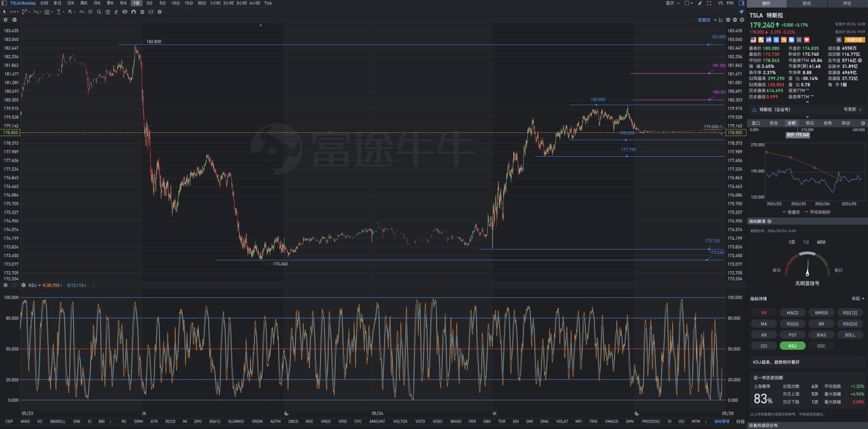Choose the text annotation Aa tool
Image resolution: width=868 pixels, height=429 pixels.
(x=81, y=11)
